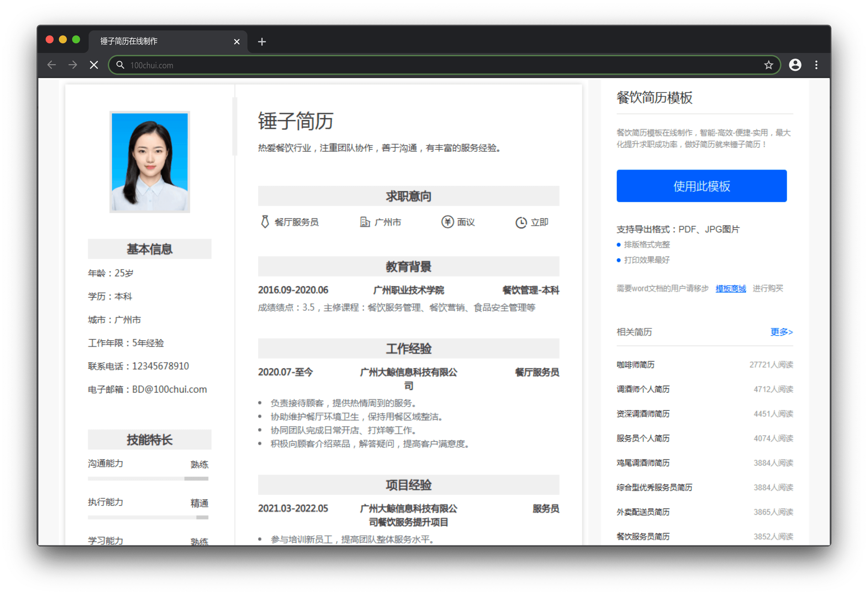Viewport: 868px width, 595px height.
Task: Open the 调酒师个人简历 link
Action: (642, 389)
